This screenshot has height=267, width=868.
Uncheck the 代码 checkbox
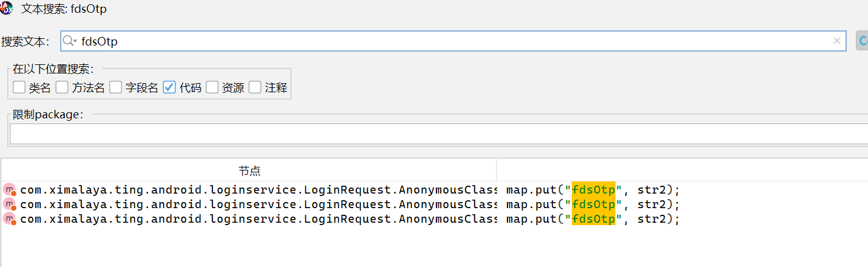click(169, 87)
